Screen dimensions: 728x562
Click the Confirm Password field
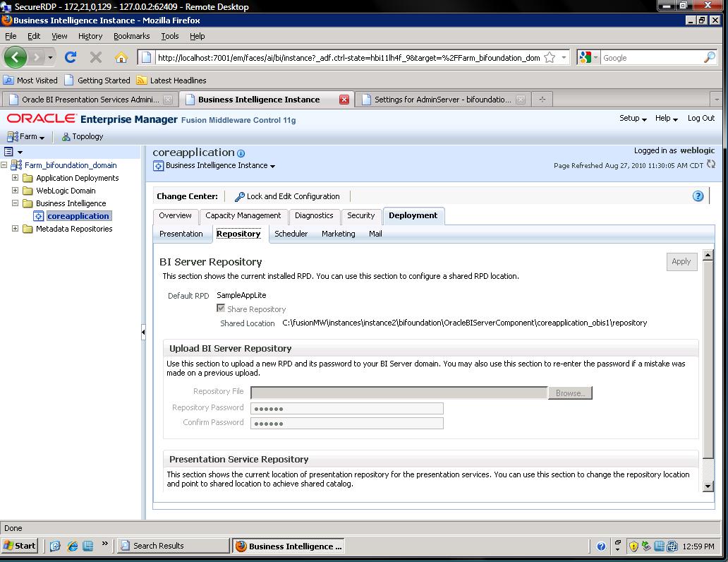click(x=347, y=423)
